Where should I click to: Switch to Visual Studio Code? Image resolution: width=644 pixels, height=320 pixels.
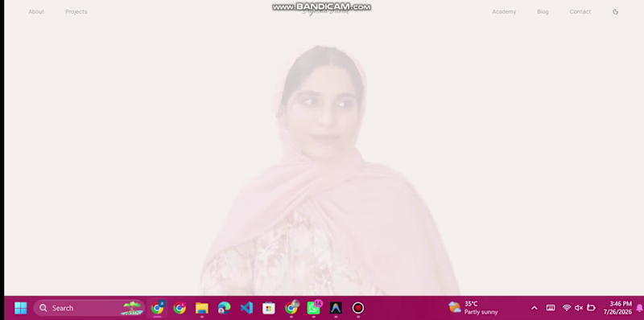pyautogui.click(x=246, y=308)
